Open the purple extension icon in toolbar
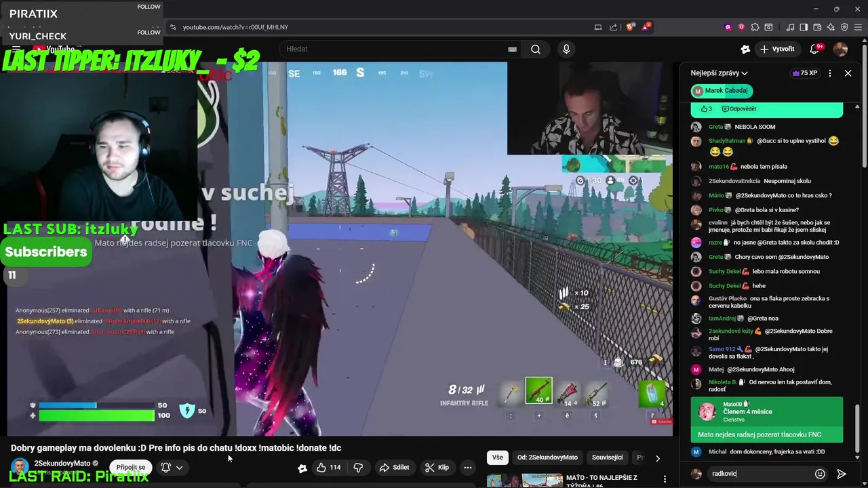Screen dimensions: 868x488 [728, 27]
